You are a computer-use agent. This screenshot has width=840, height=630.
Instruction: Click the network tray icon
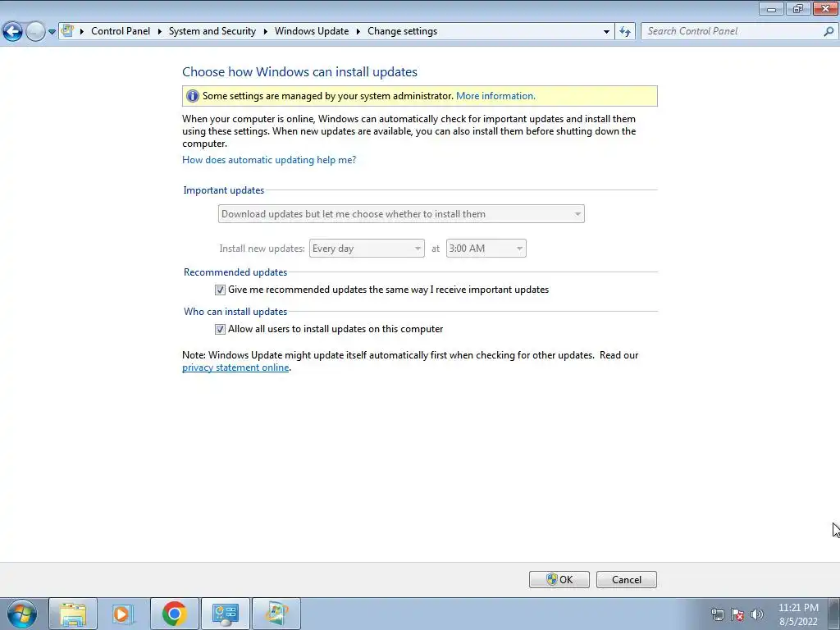click(x=717, y=614)
